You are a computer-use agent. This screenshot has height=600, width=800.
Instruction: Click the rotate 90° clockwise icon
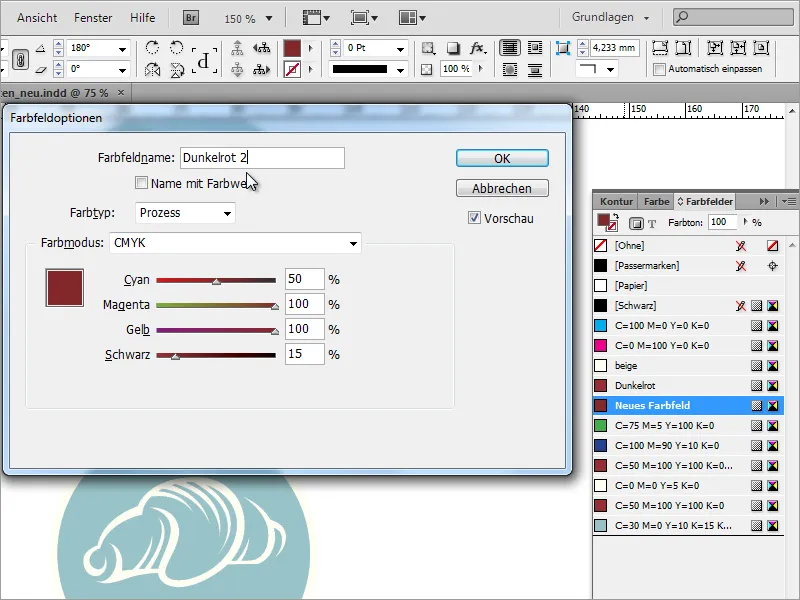[x=152, y=48]
